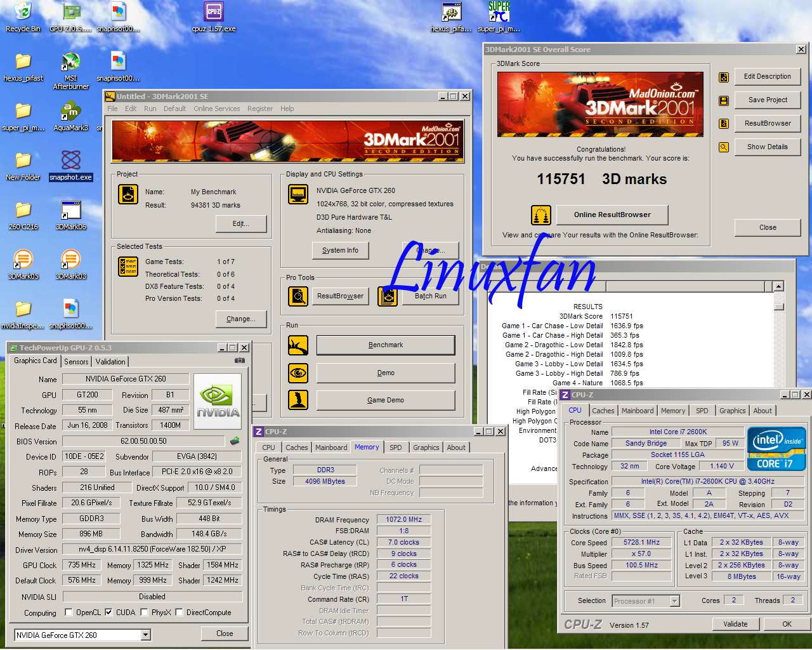Image resolution: width=812 pixels, height=650 pixels.
Task: Open the Processor #1 selection dropdown
Action: click(x=675, y=601)
